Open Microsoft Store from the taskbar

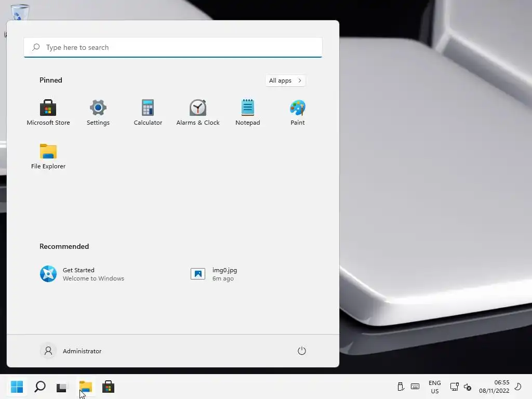pyautogui.click(x=108, y=387)
